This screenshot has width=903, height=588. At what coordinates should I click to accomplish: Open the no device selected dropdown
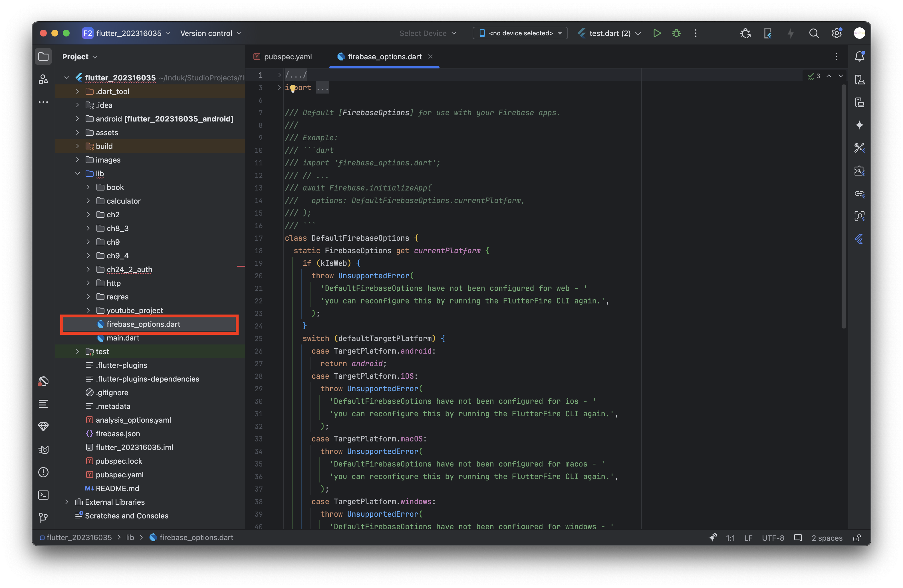point(520,33)
